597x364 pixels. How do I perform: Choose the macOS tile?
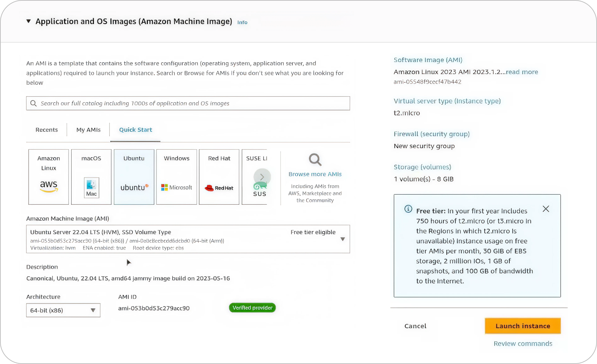[91, 177]
